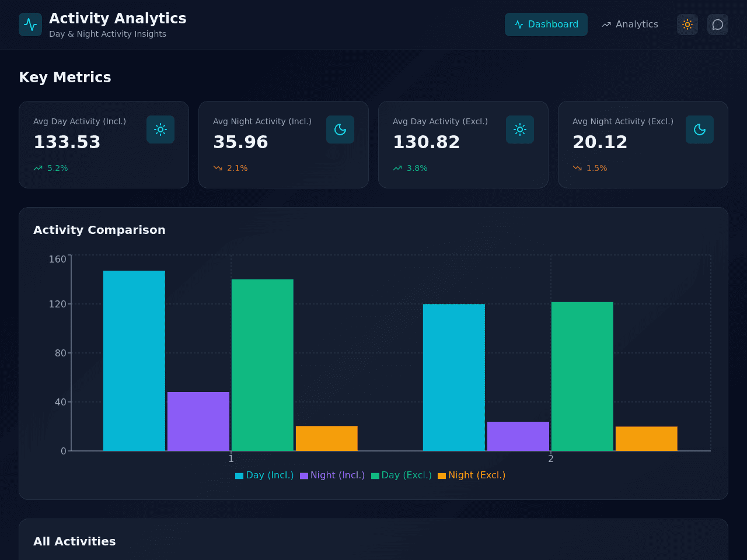Click the 1.5% downward trend icon
This screenshot has width=747, height=560.
(x=577, y=168)
